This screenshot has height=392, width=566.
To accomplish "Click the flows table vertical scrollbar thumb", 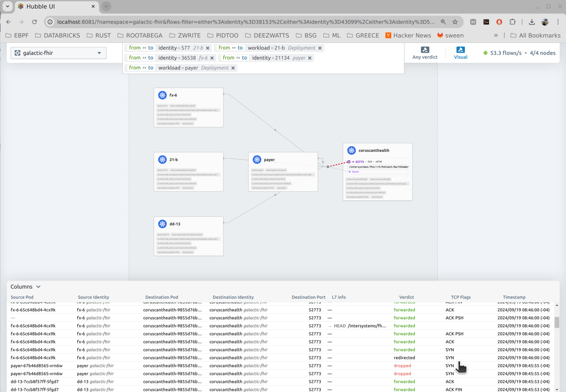I will [x=557, y=322].
